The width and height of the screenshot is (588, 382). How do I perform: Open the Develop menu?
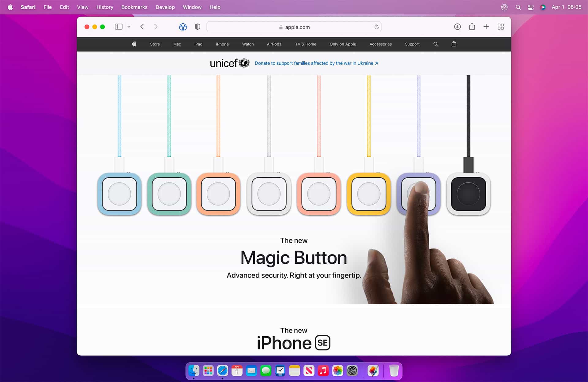coord(165,7)
